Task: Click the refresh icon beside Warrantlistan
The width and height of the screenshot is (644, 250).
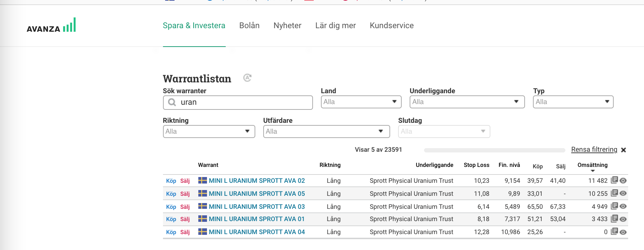Action: (x=247, y=78)
